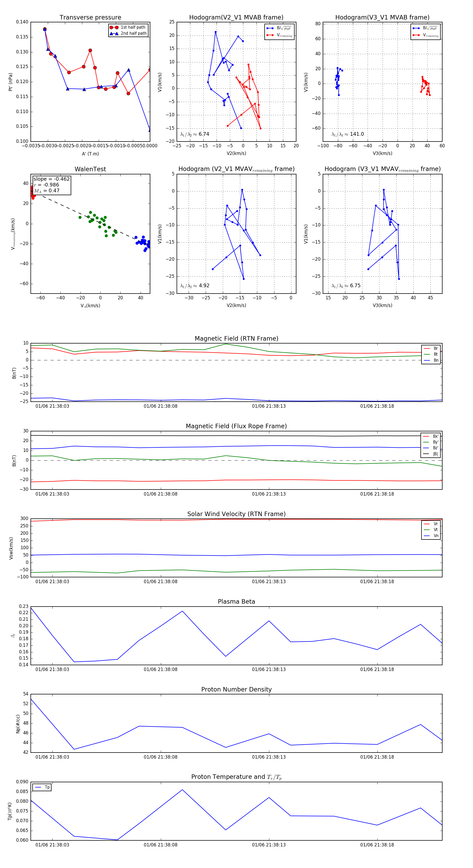Click the 'Magnetic Field (RTN Frame)' title
Image resolution: width=473 pixels, height=868 pixels.
236,339
